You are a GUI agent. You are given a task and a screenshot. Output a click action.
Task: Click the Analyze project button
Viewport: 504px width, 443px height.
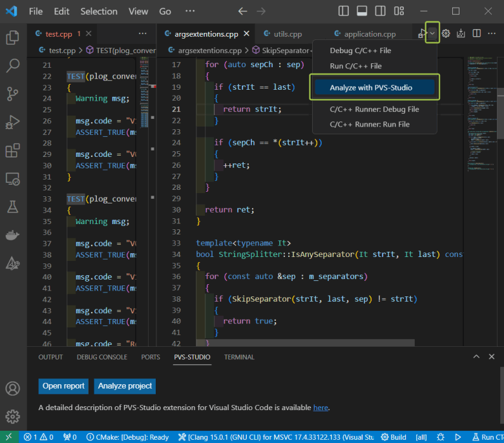125,386
